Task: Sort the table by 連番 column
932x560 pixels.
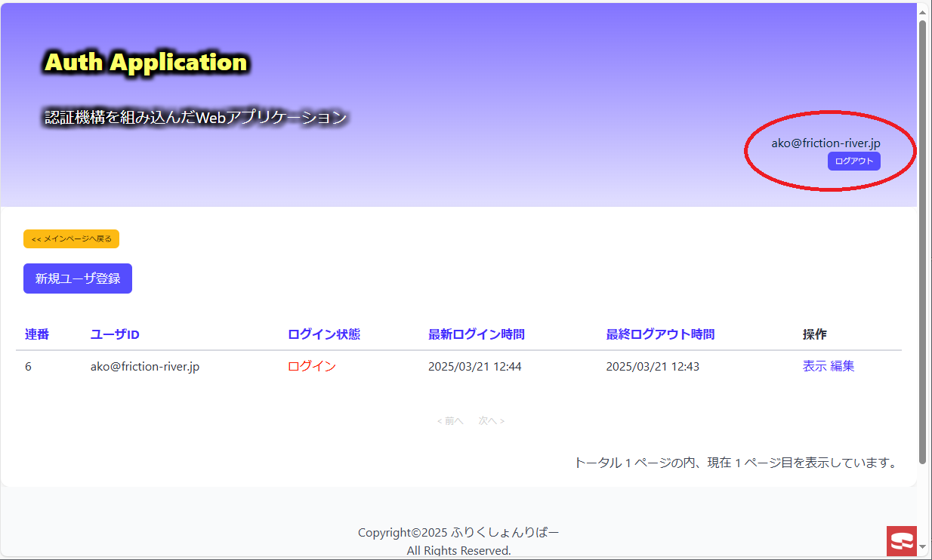Action: click(36, 334)
